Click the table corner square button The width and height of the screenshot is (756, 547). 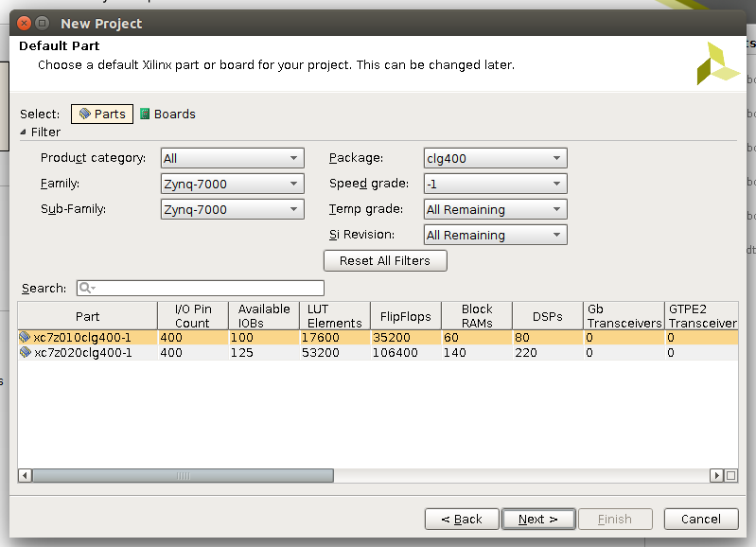coord(731,476)
